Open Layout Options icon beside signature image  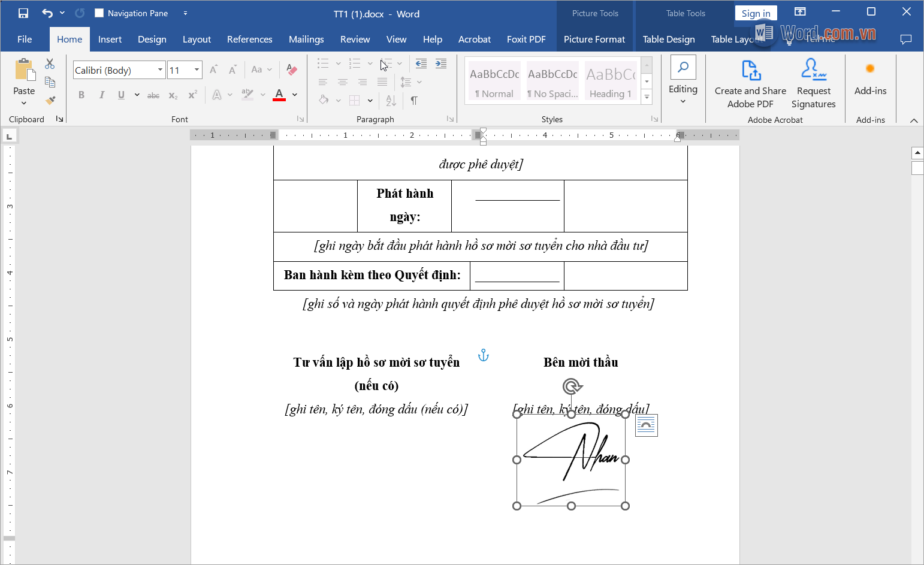click(646, 425)
